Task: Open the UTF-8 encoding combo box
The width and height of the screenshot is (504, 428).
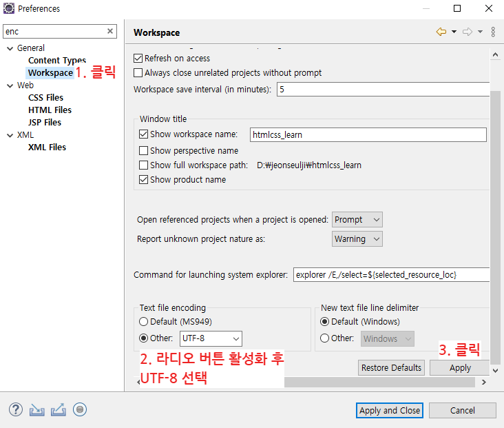Action: pyautogui.click(x=211, y=338)
